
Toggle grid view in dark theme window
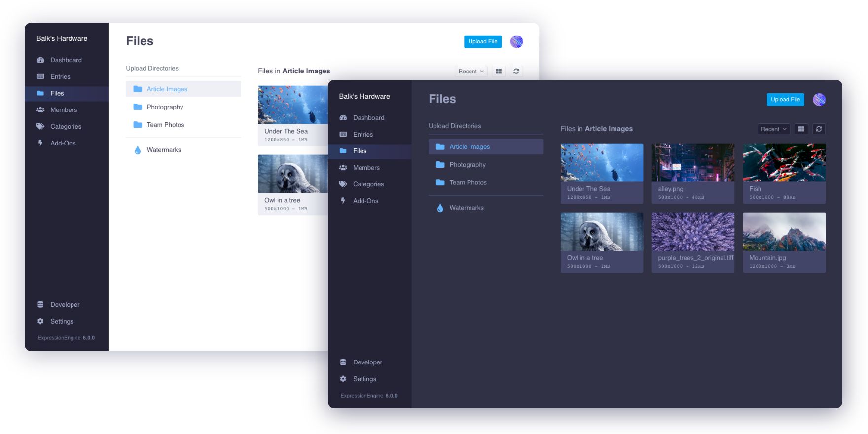point(801,129)
